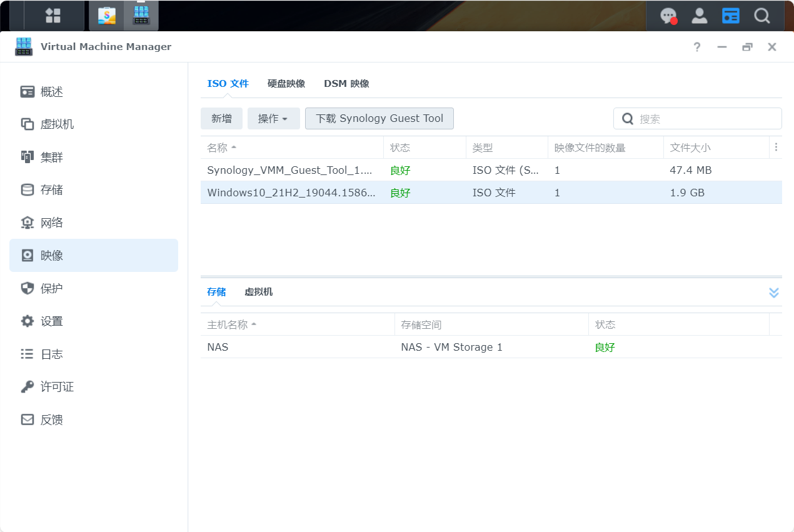Open the column options three-dot menu
Image resolution: width=794 pixels, height=532 pixels.
pyautogui.click(x=776, y=148)
